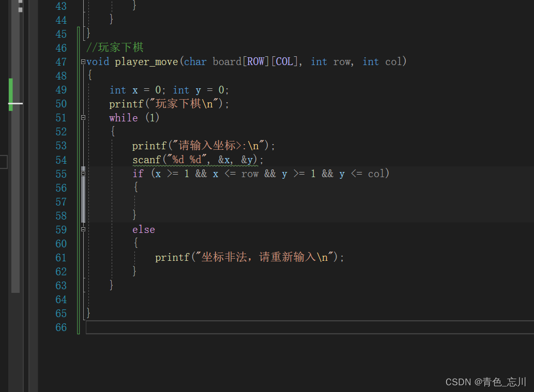Click the ROW macro in board parameter
Viewport: 534px width, 392px height.
click(256, 61)
